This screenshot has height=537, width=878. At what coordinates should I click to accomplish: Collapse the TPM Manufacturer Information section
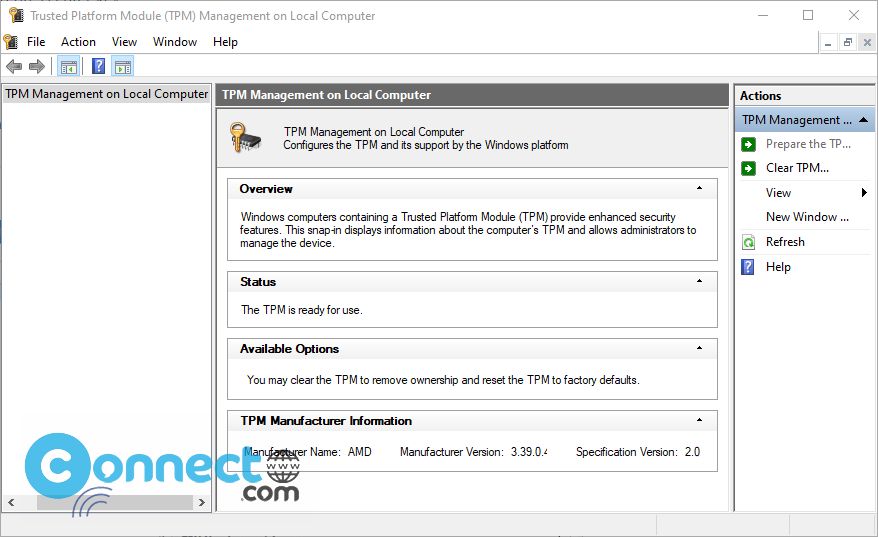pyautogui.click(x=699, y=420)
